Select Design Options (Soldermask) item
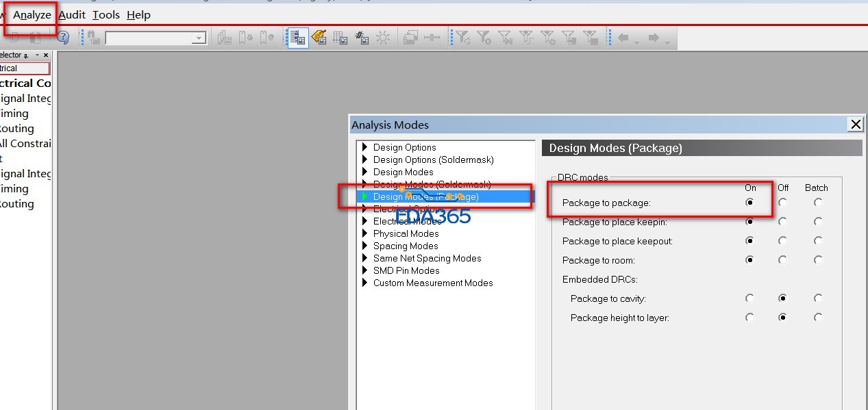 point(434,159)
